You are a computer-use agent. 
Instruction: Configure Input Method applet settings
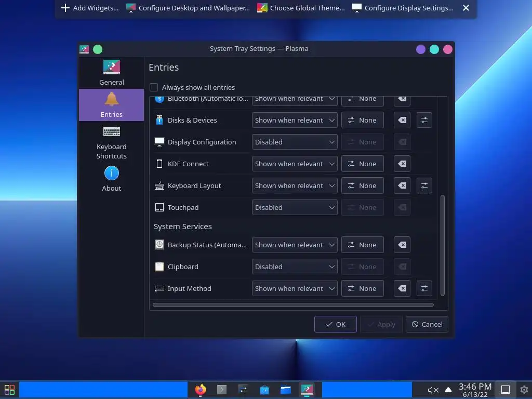click(424, 288)
